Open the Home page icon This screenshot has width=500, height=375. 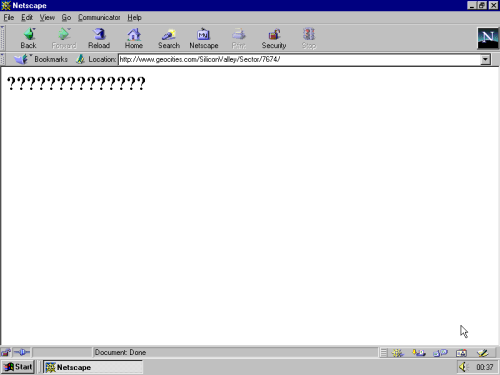(134, 38)
